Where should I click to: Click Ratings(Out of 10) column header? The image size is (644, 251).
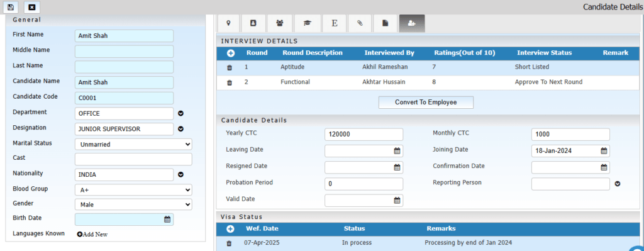tap(465, 53)
